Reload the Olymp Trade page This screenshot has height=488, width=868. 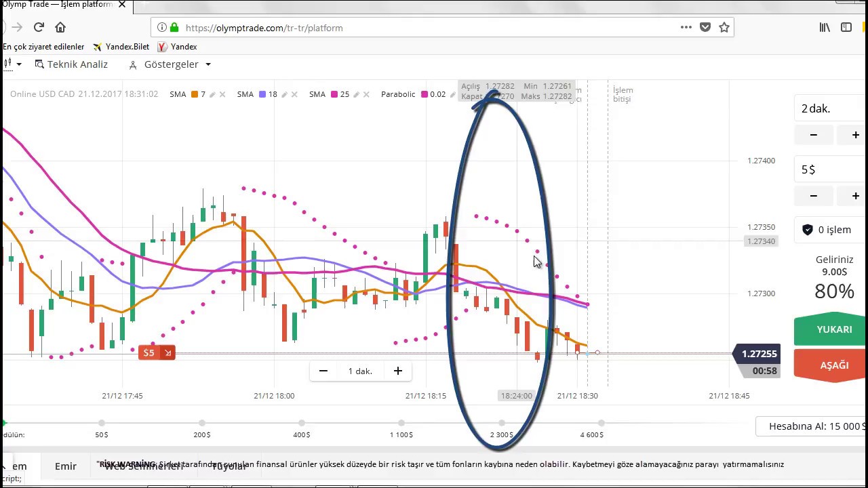(x=39, y=27)
